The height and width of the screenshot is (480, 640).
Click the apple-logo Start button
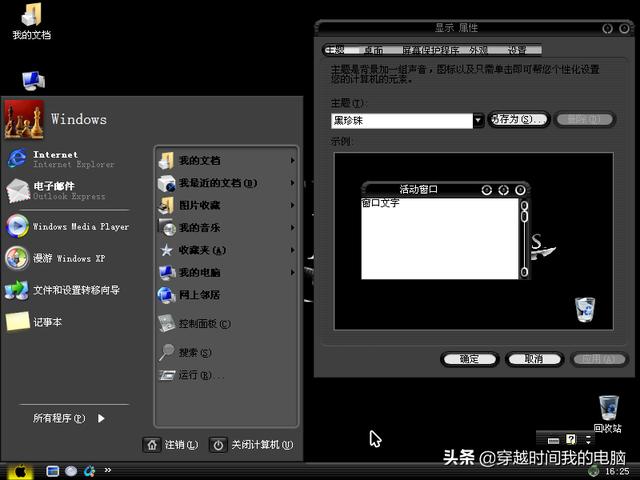tap(20, 472)
